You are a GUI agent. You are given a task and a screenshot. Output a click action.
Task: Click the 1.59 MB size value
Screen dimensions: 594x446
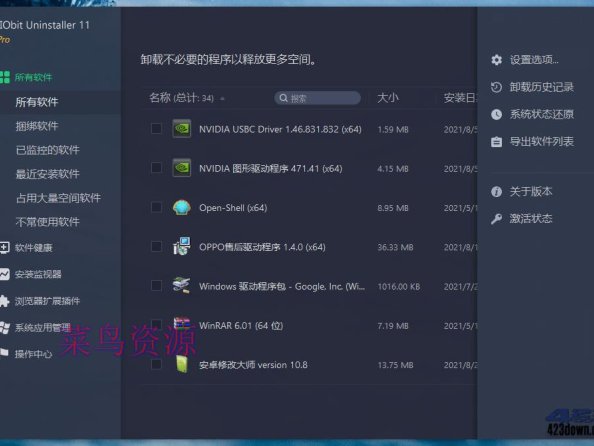coord(393,130)
